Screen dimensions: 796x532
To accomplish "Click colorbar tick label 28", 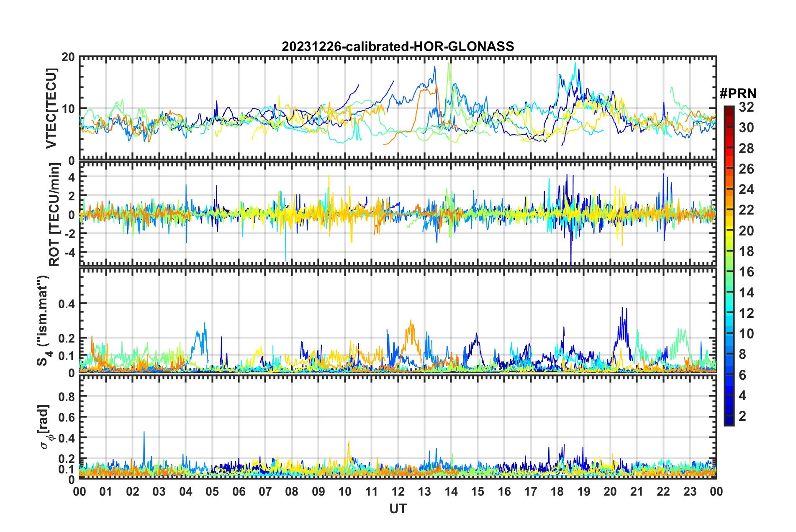I will [x=746, y=148].
